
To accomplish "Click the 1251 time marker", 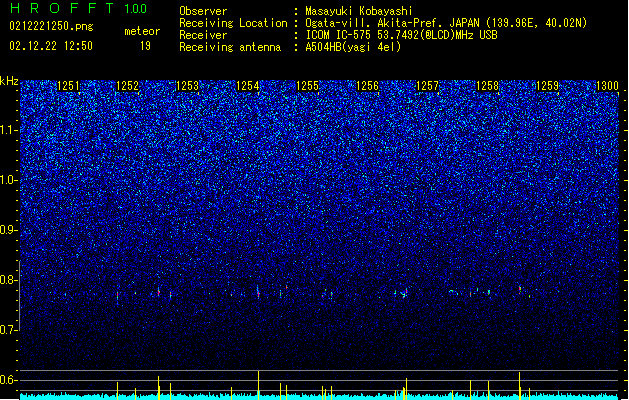I will tap(68, 86).
